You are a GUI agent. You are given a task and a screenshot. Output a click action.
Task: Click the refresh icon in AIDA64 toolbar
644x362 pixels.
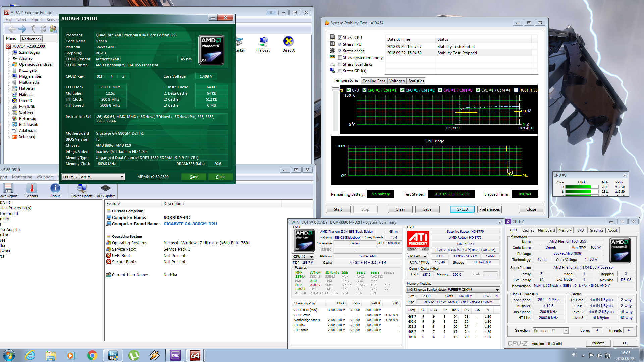(43, 29)
